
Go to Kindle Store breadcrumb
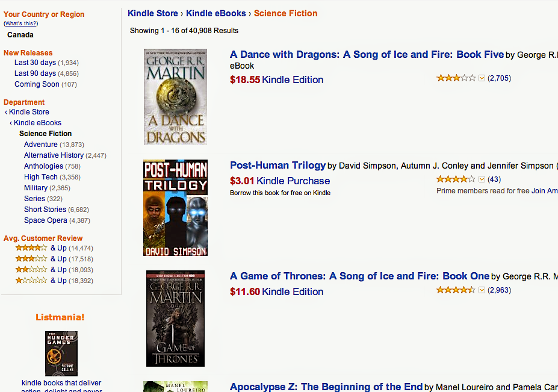tap(153, 13)
